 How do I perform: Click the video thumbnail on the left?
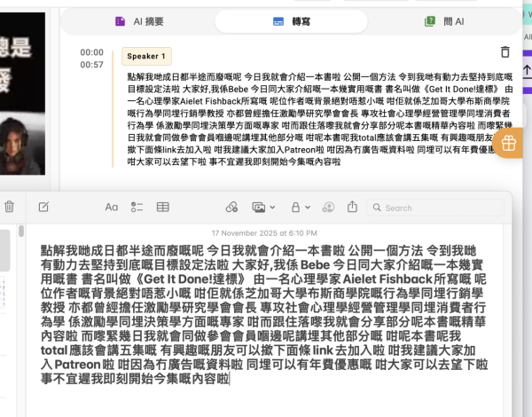pos(22,94)
